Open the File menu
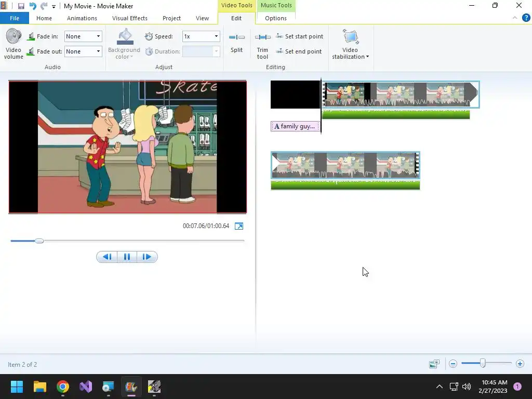The width and height of the screenshot is (532, 399). [15, 18]
